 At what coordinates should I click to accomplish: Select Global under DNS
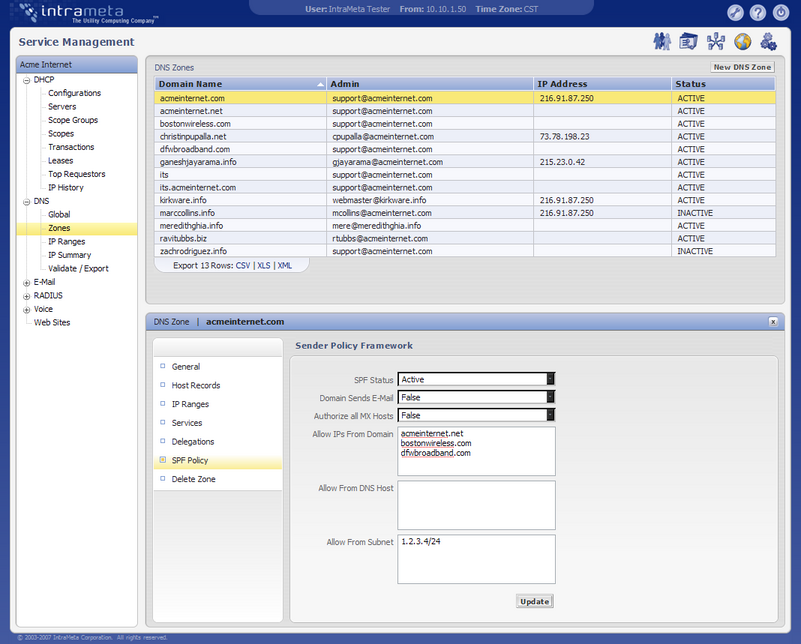point(59,214)
